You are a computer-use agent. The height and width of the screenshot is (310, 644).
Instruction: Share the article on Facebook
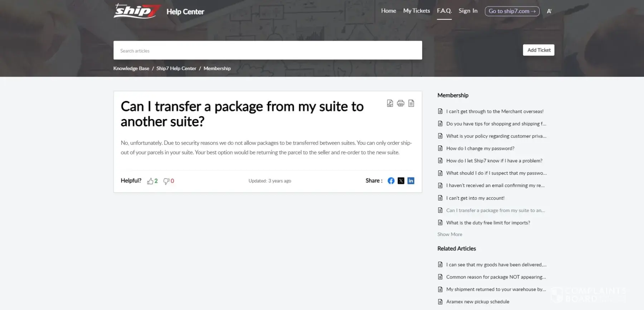pos(391,181)
